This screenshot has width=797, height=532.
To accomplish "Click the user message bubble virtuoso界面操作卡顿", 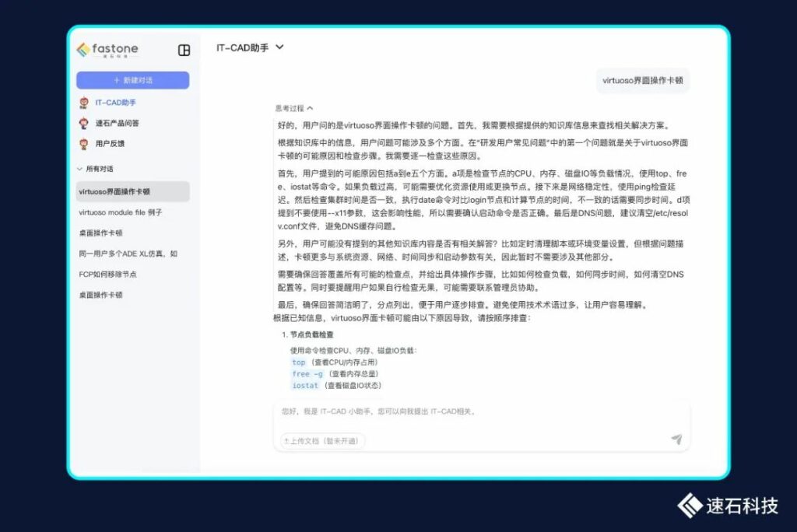I will [x=642, y=80].
